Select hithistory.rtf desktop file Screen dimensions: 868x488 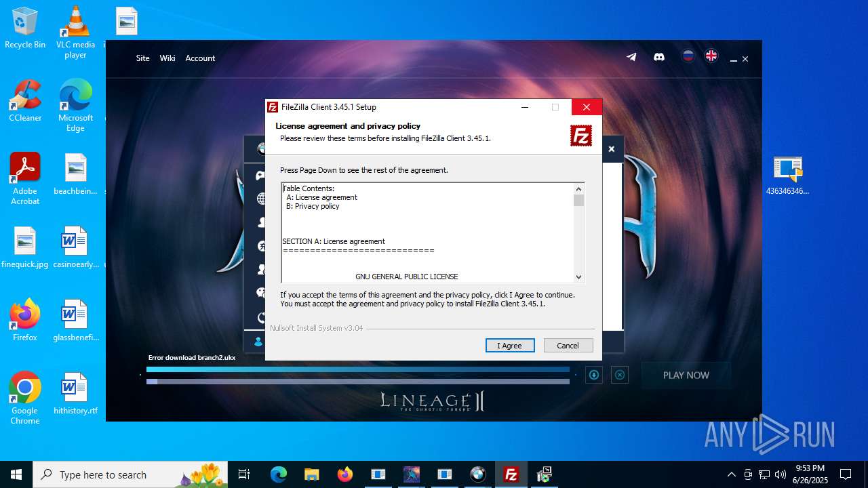point(75,394)
